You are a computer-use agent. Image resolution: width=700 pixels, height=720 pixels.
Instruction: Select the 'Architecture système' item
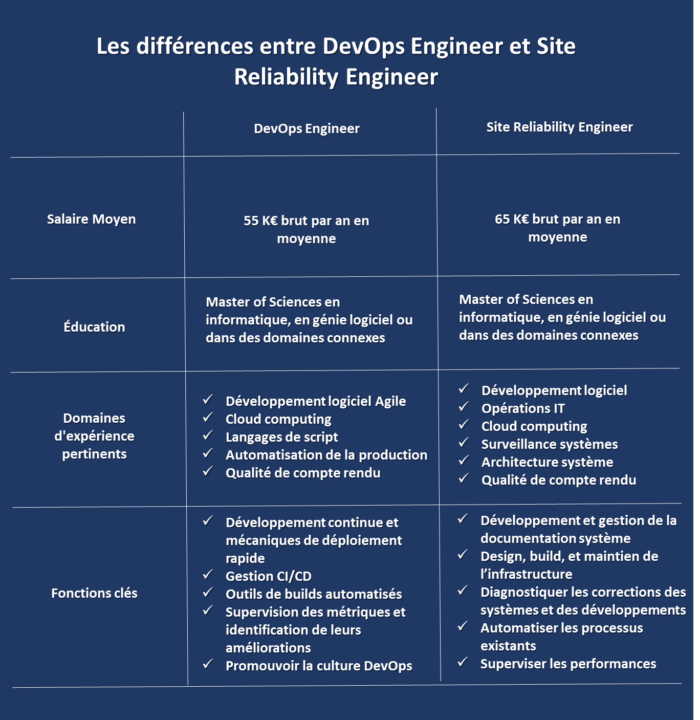click(547, 462)
